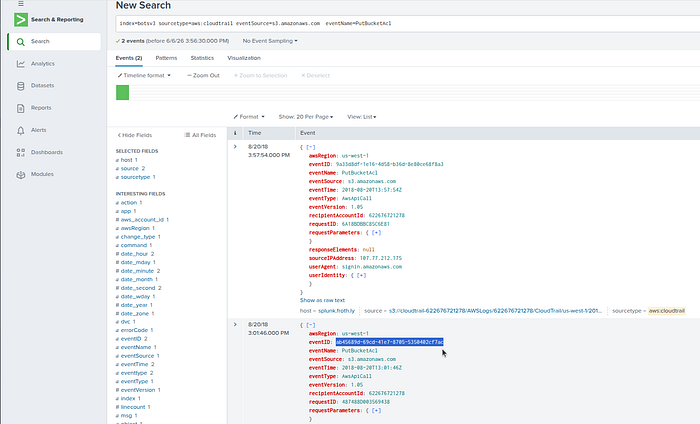Viewport: 700px width, 424px height.
Task: Click the Zoom Out button
Action: [x=204, y=75]
